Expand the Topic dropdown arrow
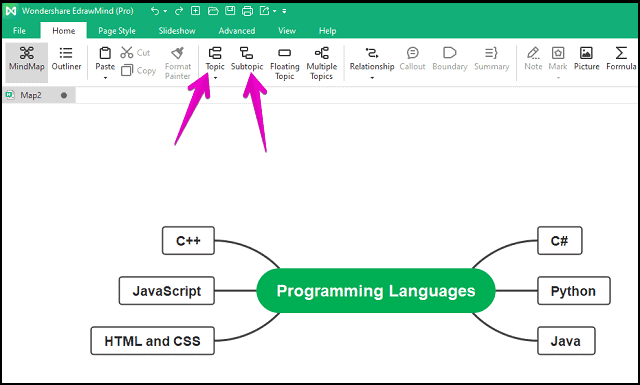 pos(216,78)
